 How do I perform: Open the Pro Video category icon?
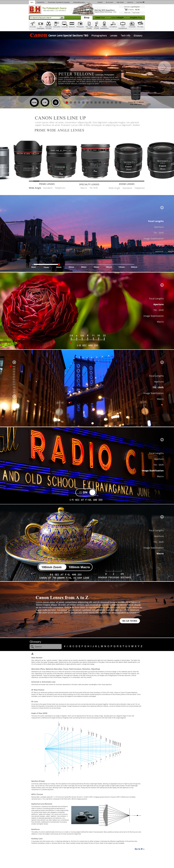coord(140,25)
